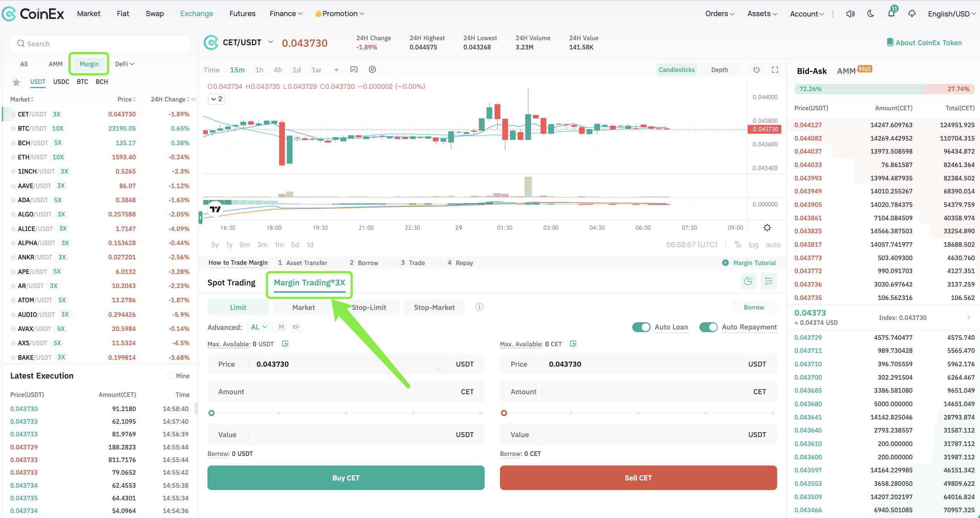
Task: Expand Account menu
Action: pyautogui.click(x=807, y=14)
